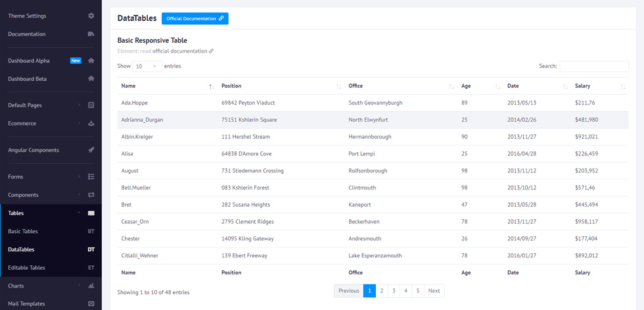The image size is (644, 310).
Task: Open the Show entries count dropdown
Action: coord(147,66)
